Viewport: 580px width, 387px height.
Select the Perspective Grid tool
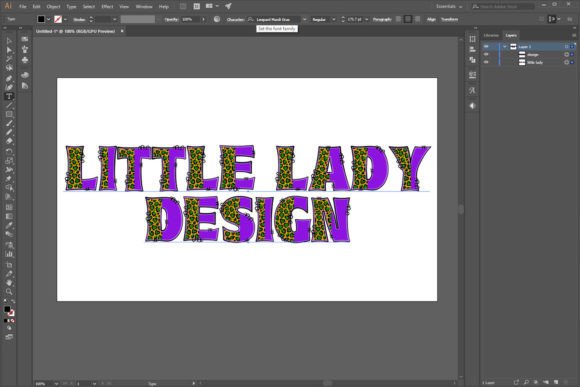9,197
